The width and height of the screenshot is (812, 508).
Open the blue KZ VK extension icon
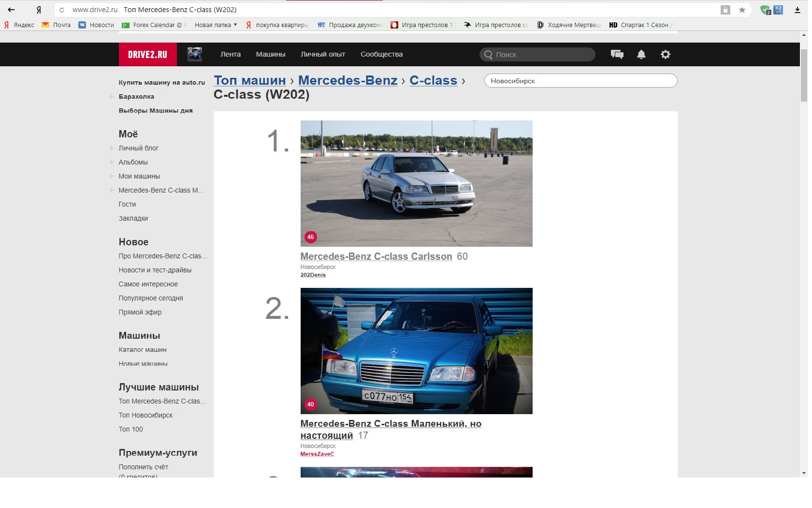(x=778, y=10)
